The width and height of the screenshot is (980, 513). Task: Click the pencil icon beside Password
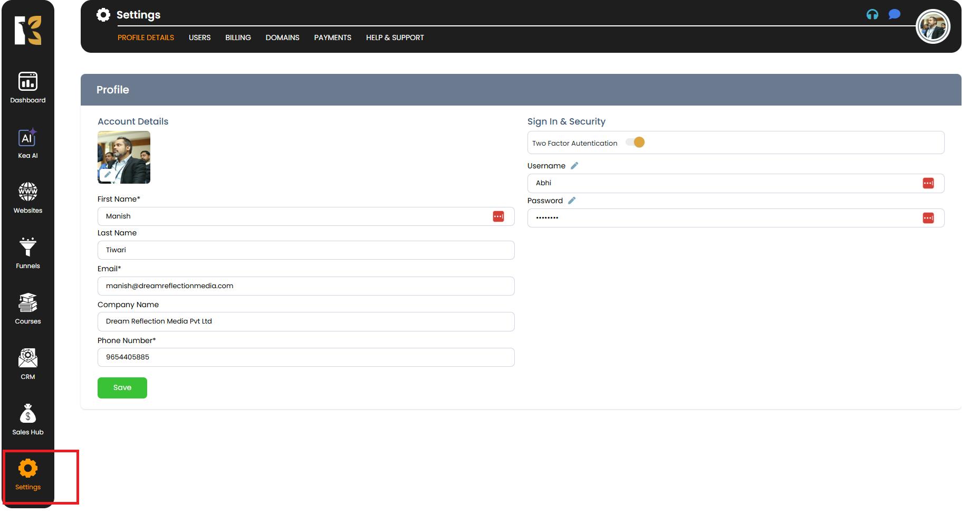coord(572,201)
